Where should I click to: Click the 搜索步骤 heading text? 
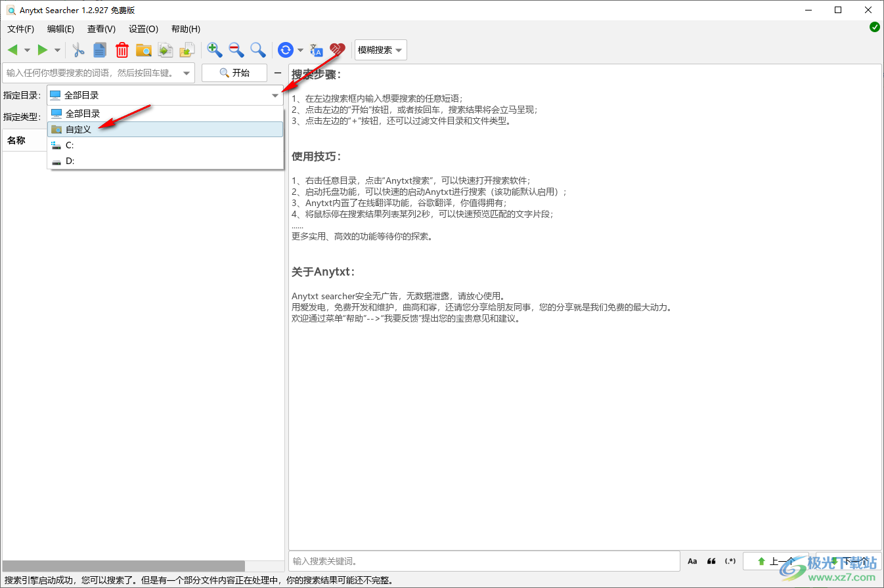(317, 74)
